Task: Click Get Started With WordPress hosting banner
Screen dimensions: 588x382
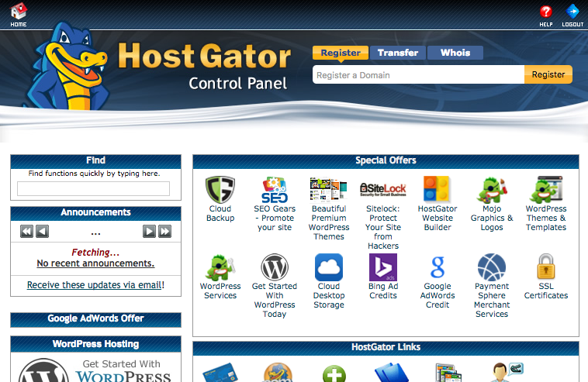Action: (x=95, y=370)
